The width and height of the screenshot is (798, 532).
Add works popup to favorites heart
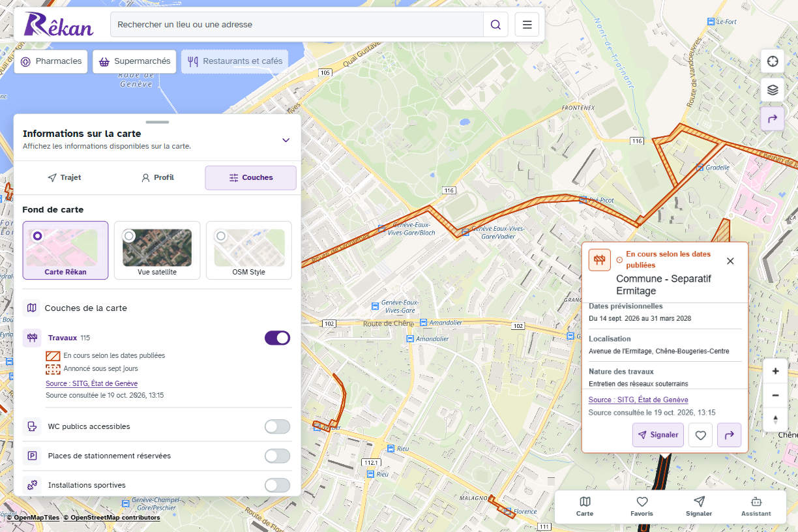tap(700, 435)
